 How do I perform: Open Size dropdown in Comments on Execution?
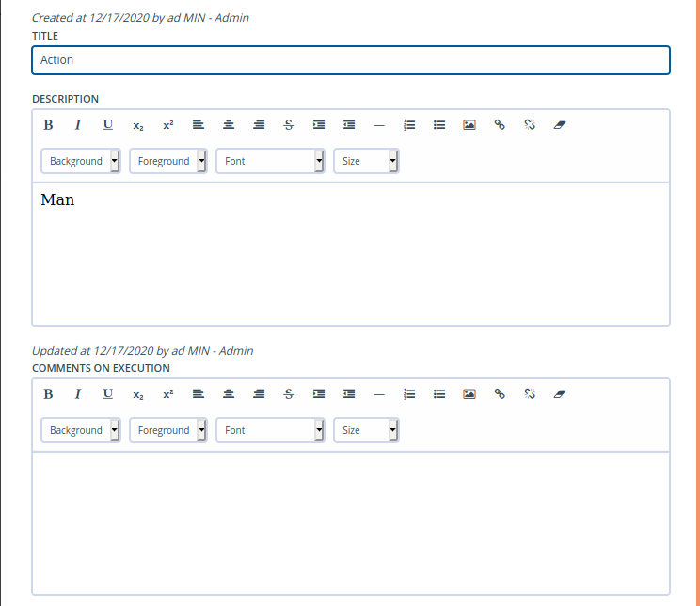click(367, 430)
